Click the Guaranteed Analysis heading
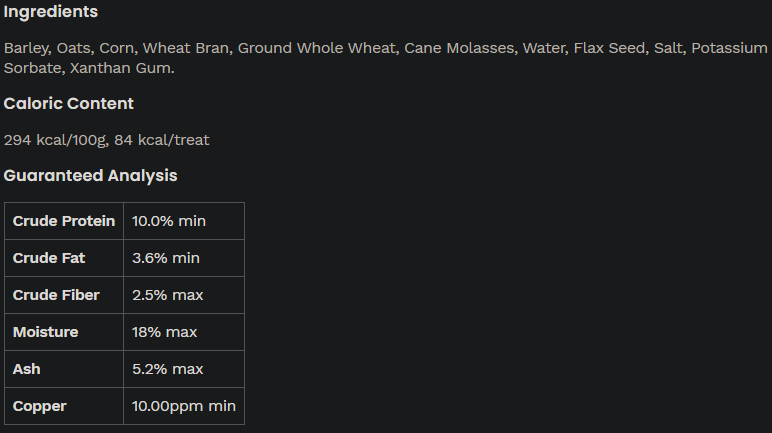Viewport: 772px width, 433px height. point(90,175)
